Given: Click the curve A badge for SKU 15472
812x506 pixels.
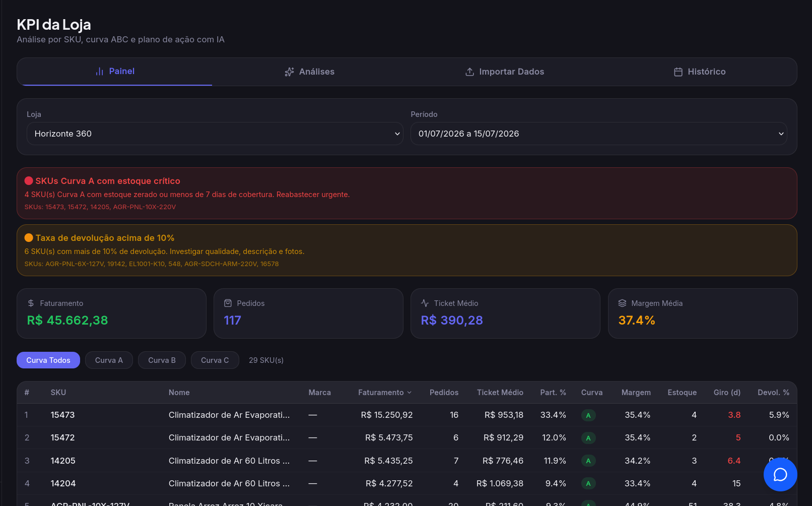Looking at the screenshot, I should click(588, 438).
